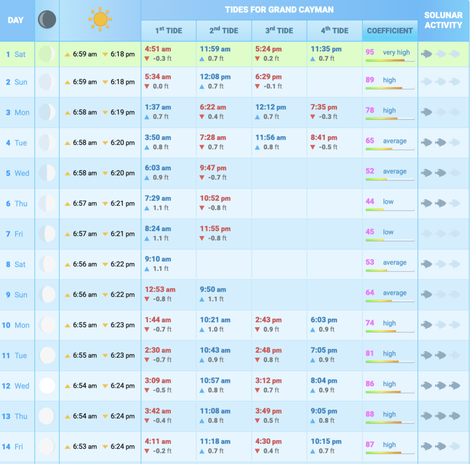This screenshot has width=476, height=464.
Task: Click the sun icon in the header
Action: (x=100, y=20)
